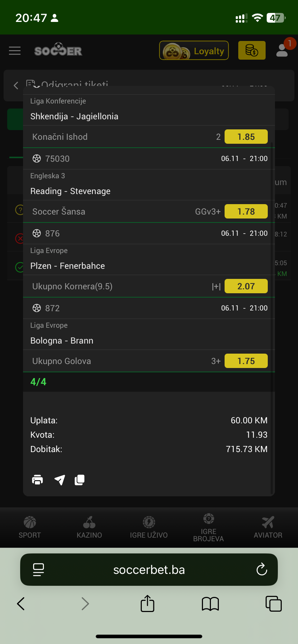The height and width of the screenshot is (644, 298).
Task: Open the browser tabs overview
Action: coord(274,604)
